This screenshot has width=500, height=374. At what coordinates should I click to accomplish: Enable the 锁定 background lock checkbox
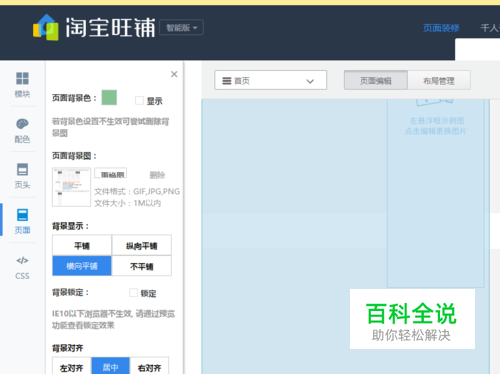133,293
